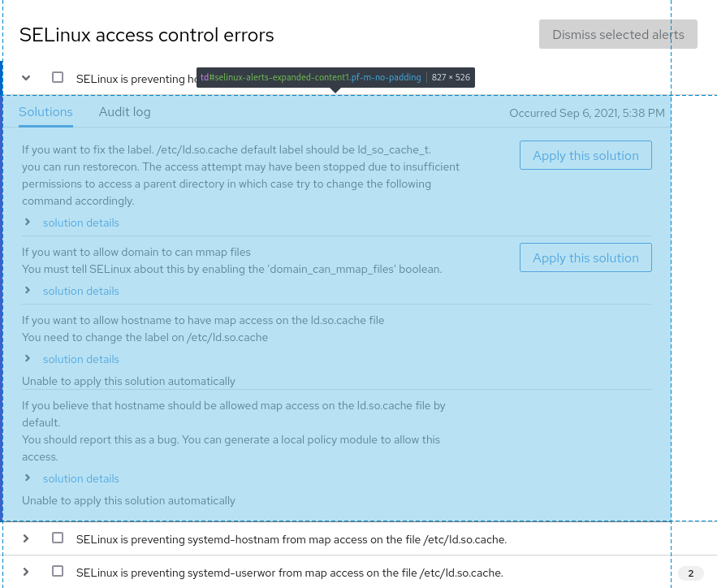
Task: Apply the domain_can_mmap_files boolean solution
Action: pos(585,257)
